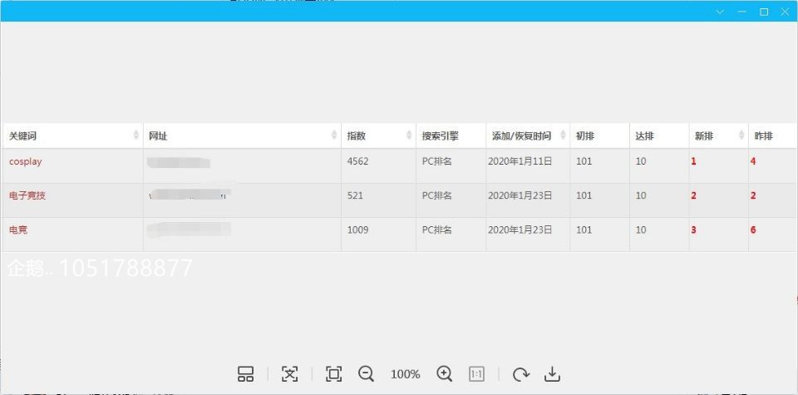Select the index value 4562
The height and width of the screenshot is (395, 798).
click(x=358, y=161)
